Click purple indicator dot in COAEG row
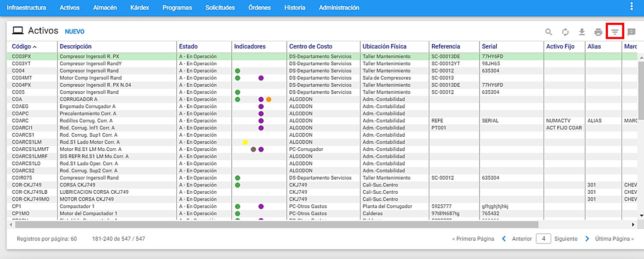644x259 pixels. (261, 107)
